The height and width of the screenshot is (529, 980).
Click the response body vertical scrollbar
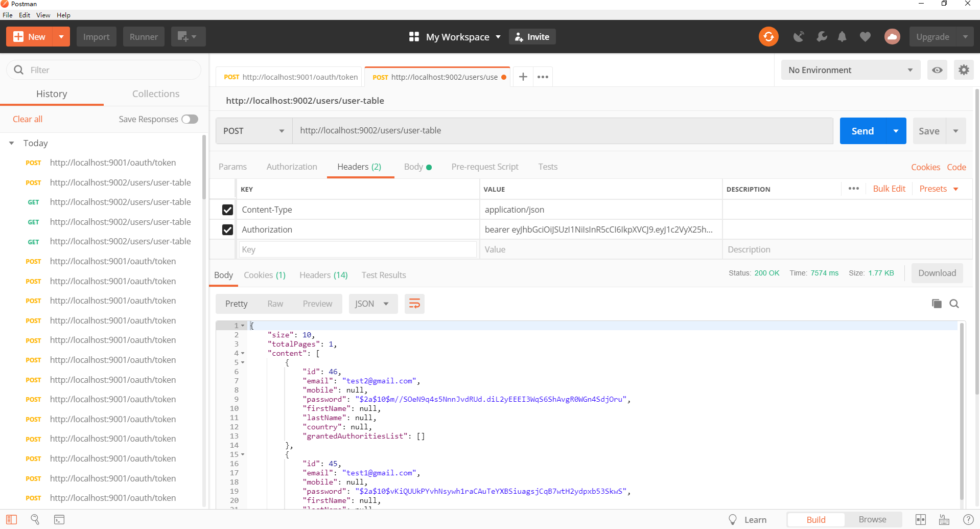[x=962, y=411]
